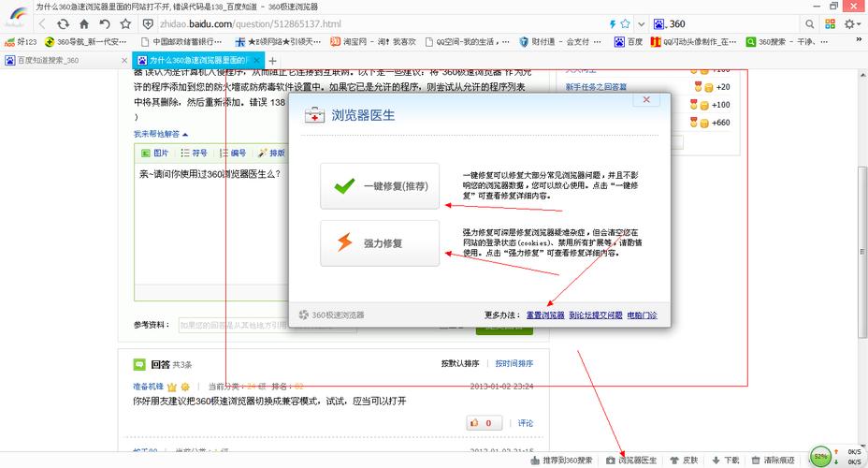Open the colorful extensions grid icon
This screenshot has width=868, height=468.
830,23
